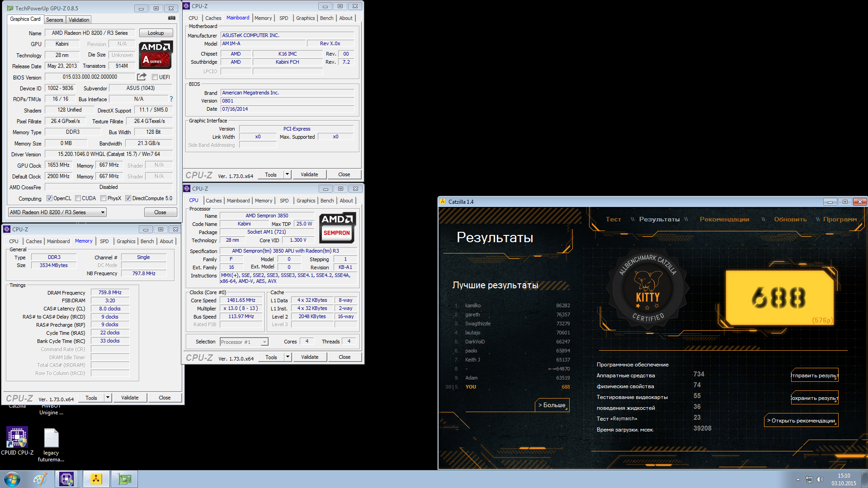The image size is (868, 488).
Task: Open the Рекомендации tab in Catzilla
Action: point(724,219)
